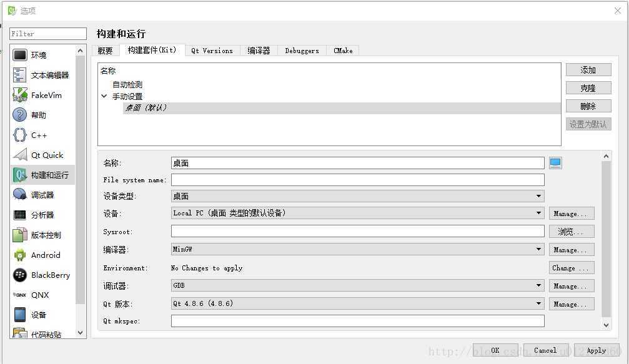Open the 调试器 bug icon
This screenshot has height=364, width=629.
click(19, 195)
